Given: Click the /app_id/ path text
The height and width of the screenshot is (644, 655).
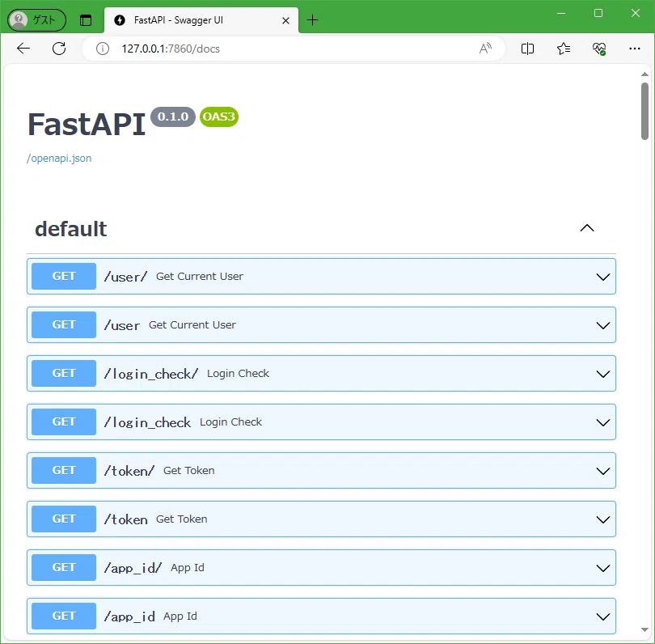Looking at the screenshot, I should click(x=133, y=568).
